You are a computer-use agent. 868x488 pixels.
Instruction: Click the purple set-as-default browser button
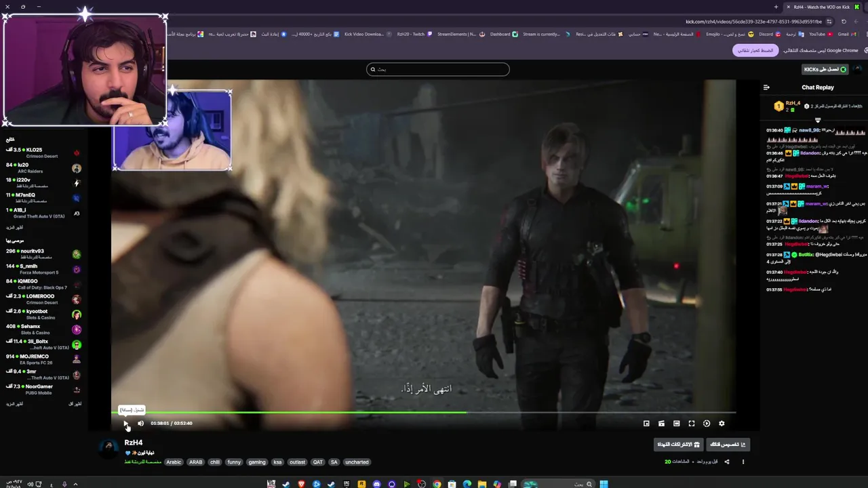click(755, 50)
